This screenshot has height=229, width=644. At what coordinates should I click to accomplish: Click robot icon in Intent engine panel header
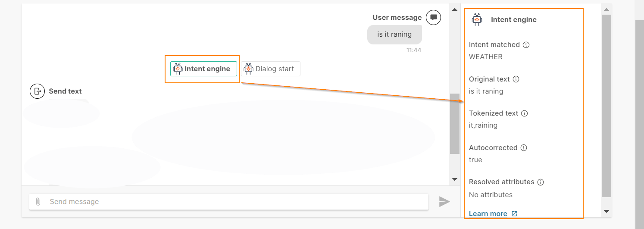point(477,19)
